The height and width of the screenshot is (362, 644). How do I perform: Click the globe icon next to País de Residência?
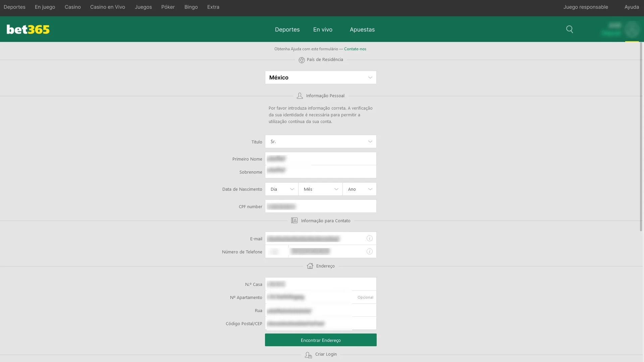302,60
